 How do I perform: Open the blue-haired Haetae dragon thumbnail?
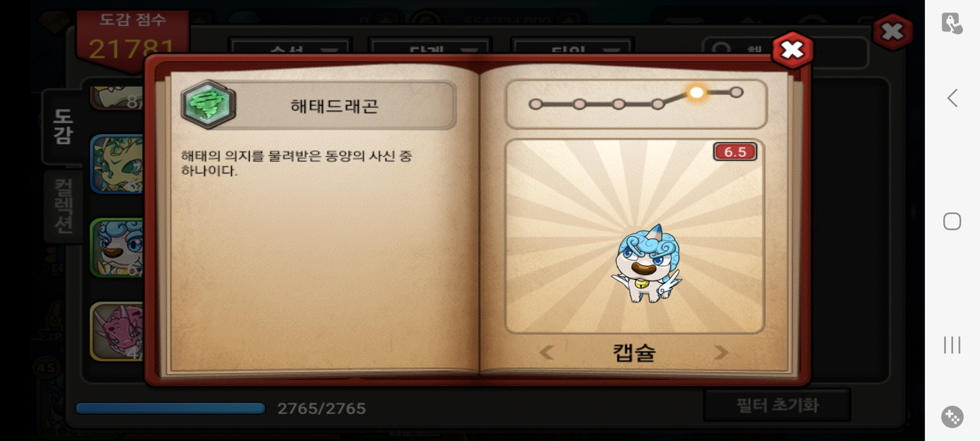(117, 248)
